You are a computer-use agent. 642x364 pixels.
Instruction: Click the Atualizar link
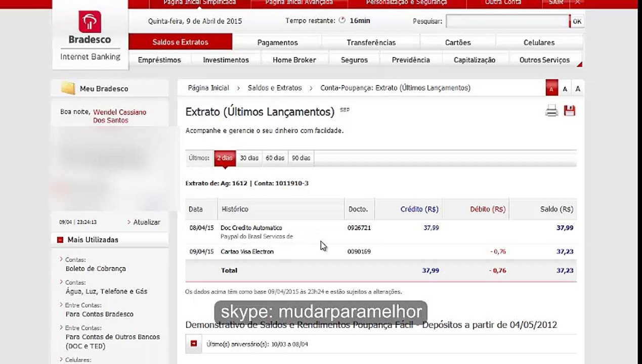[147, 222]
